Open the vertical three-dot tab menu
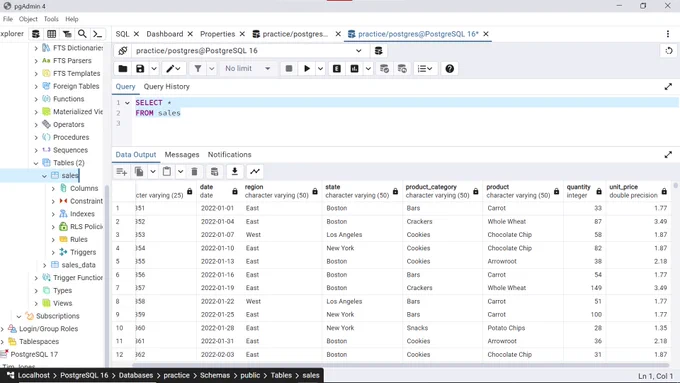 click(x=667, y=34)
